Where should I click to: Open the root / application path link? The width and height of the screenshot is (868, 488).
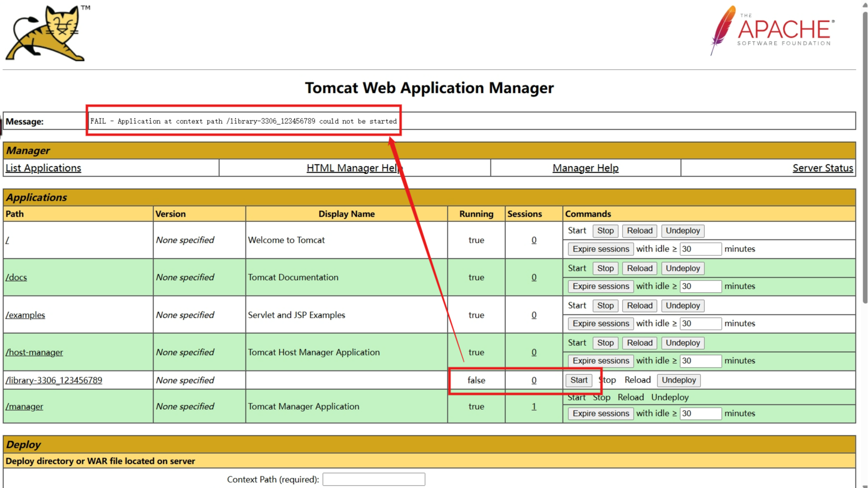pyautogui.click(x=7, y=240)
